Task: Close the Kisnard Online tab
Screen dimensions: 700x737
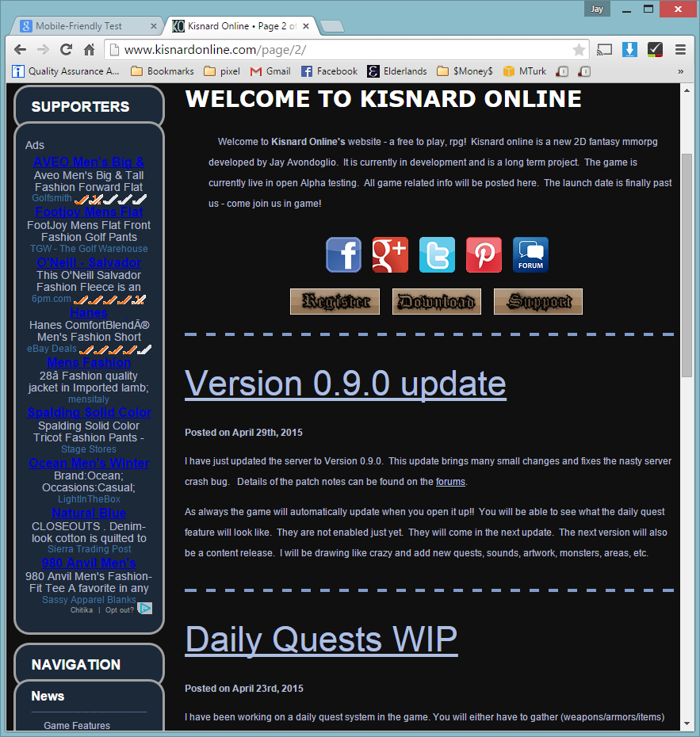Action: pyautogui.click(x=306, y=26)
